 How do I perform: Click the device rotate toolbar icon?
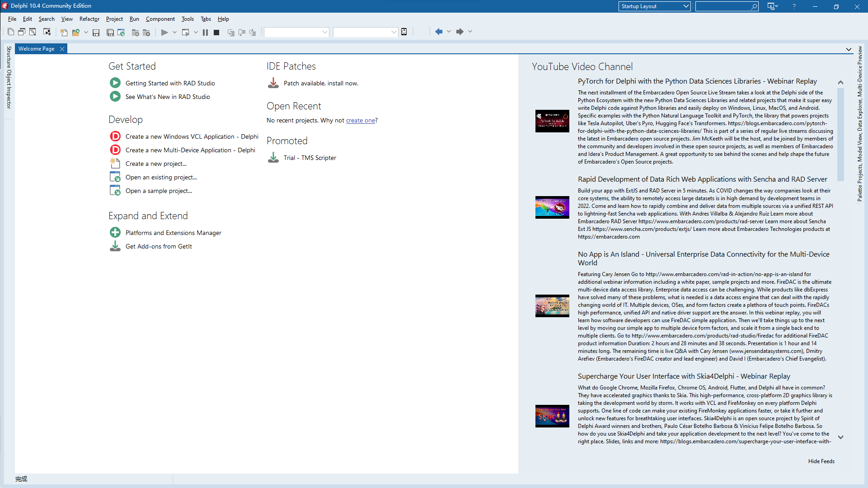404,32
